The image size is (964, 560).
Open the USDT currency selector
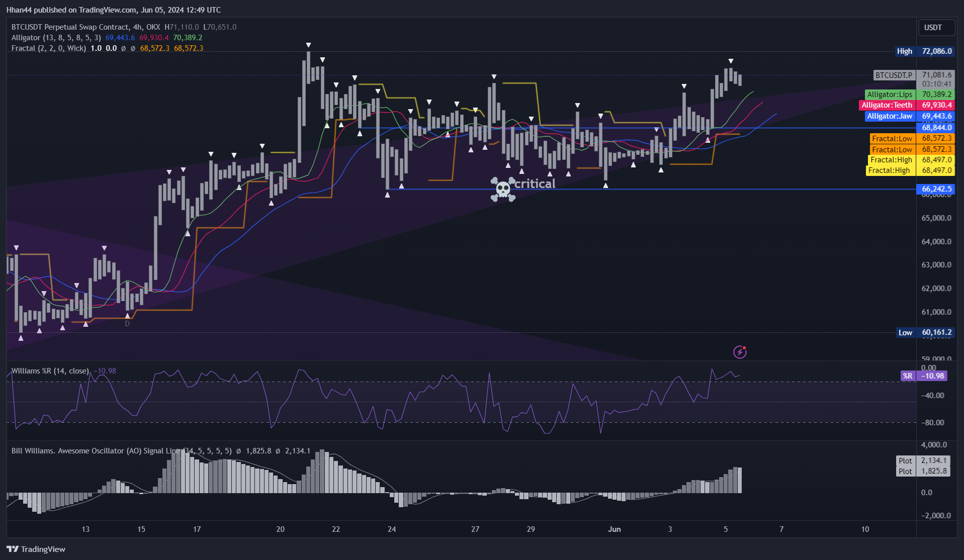tap(936, 28)
